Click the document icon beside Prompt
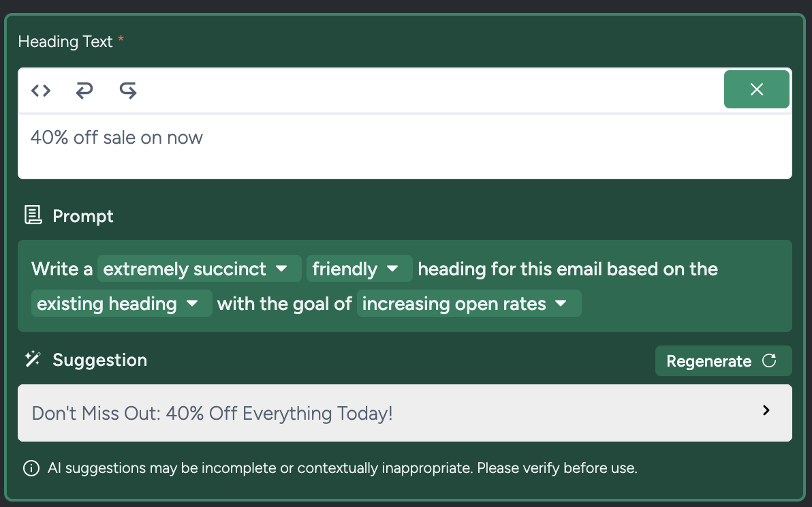Screen dimensions: 812x507 [33, 215]
